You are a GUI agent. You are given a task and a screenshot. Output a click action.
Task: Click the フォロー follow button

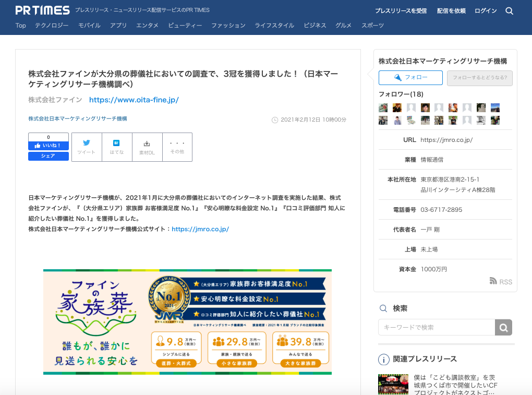(x=410, y=78)
